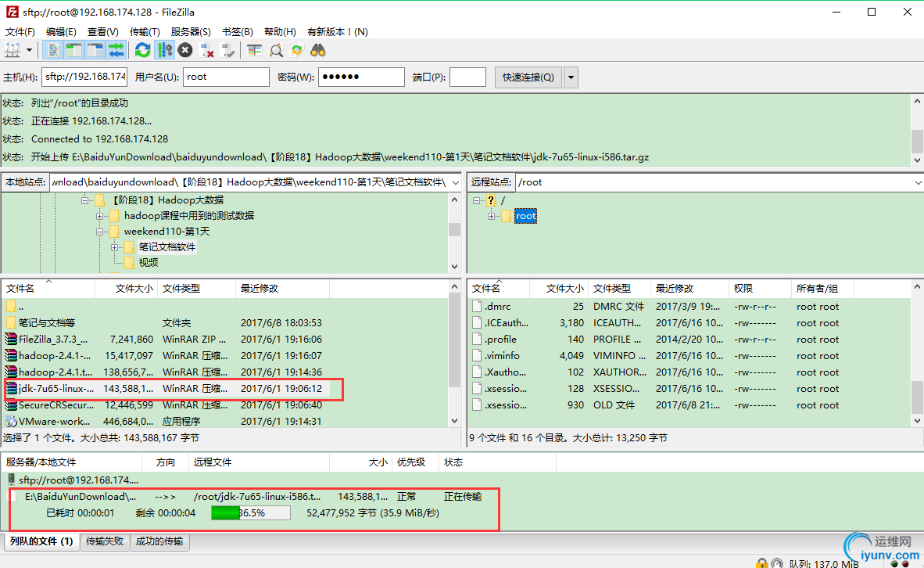The width and height of the screenshot is (924, 568).
Task: Switch to the 传输失败 tab
Action: (105, 541)
